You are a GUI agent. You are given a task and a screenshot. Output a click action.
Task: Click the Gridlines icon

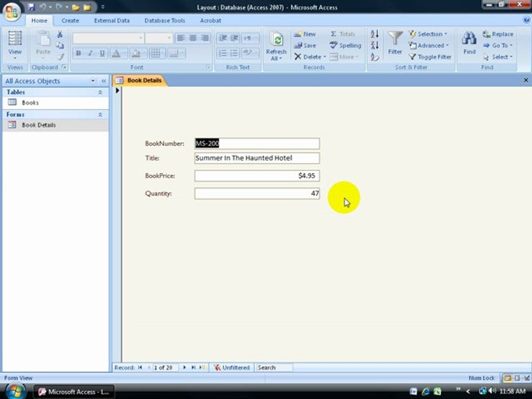click(x=155, y=53)
